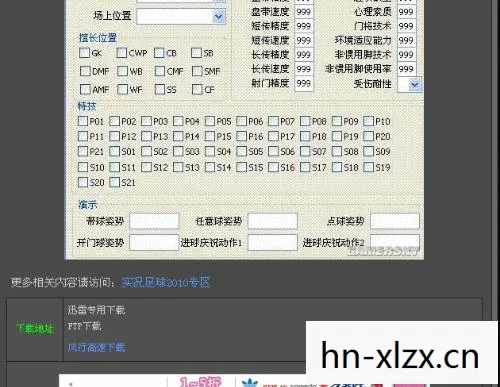Check the S12 skill box
The image size is (500, 387).
coord(146,167)
